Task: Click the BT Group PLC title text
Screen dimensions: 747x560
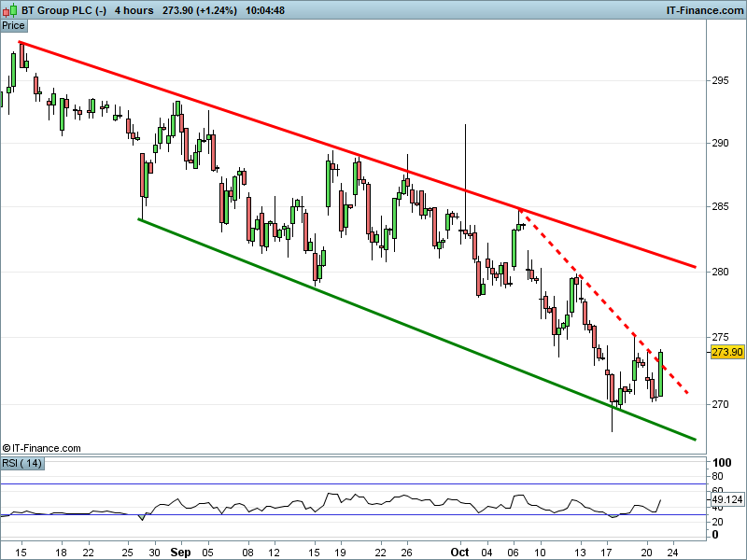Action: click(63, 10)
